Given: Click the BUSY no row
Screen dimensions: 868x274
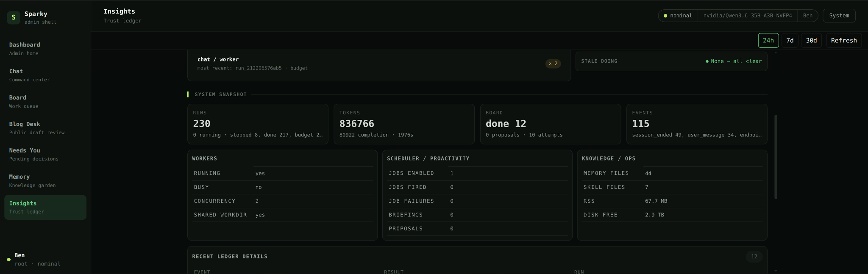Looking at the screenshot, I should point(282,187).
